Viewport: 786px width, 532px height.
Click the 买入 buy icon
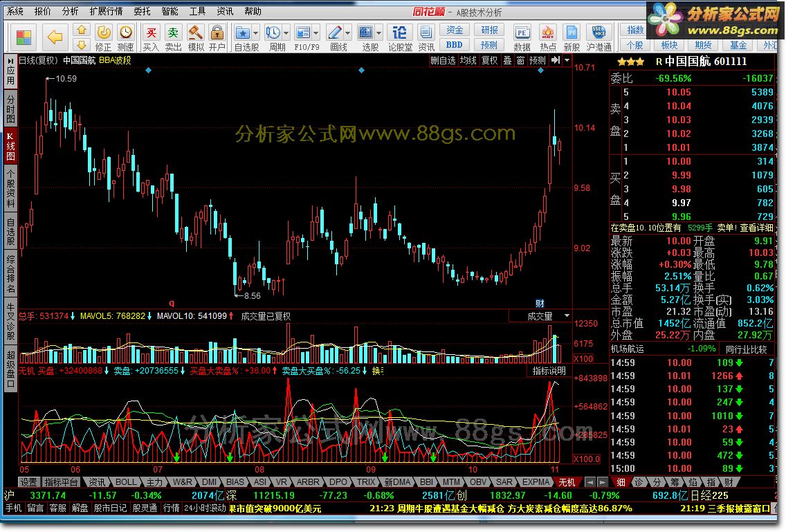pyautogui.click(x=151, y=33)
